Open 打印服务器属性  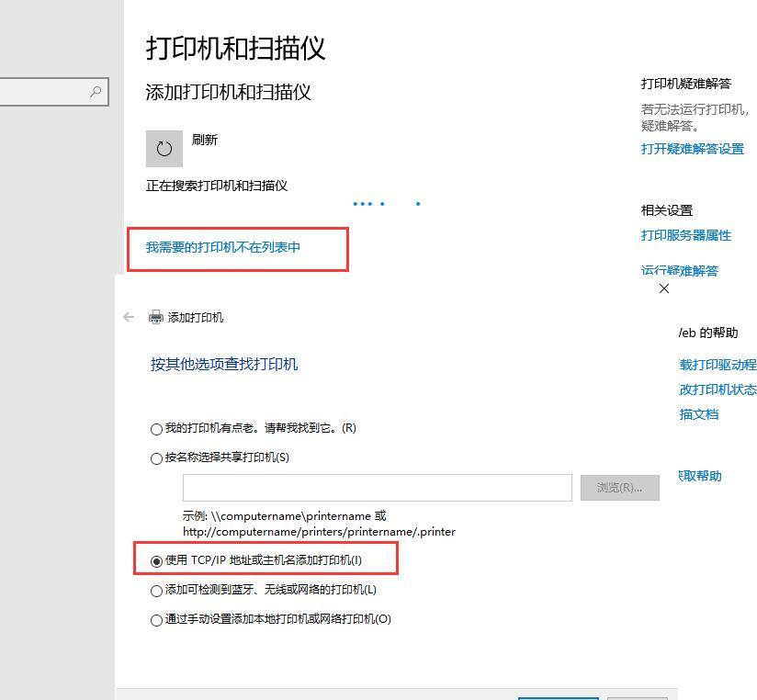pos(684,235)
